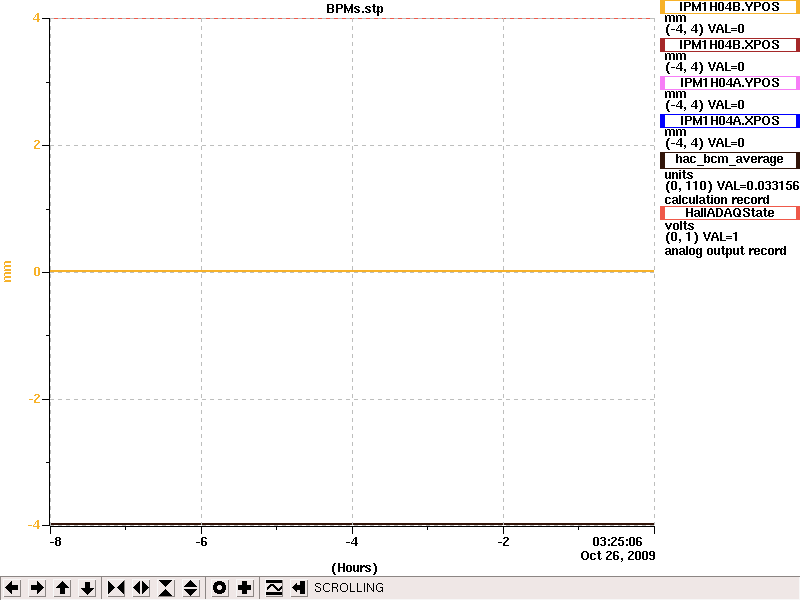
Task: Click the Oct 26, 2009 date label
Action: [x=618, y=555]
